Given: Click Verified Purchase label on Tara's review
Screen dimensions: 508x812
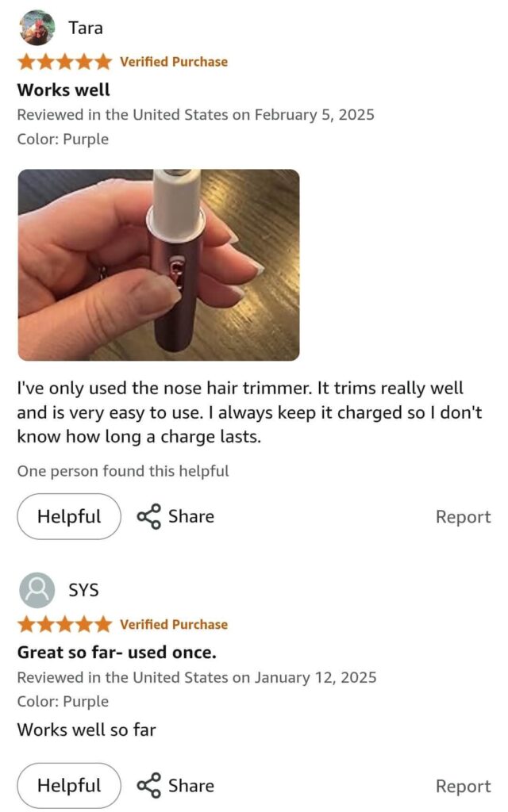Looking at the screenshot, I should click(x=174, y=62).
